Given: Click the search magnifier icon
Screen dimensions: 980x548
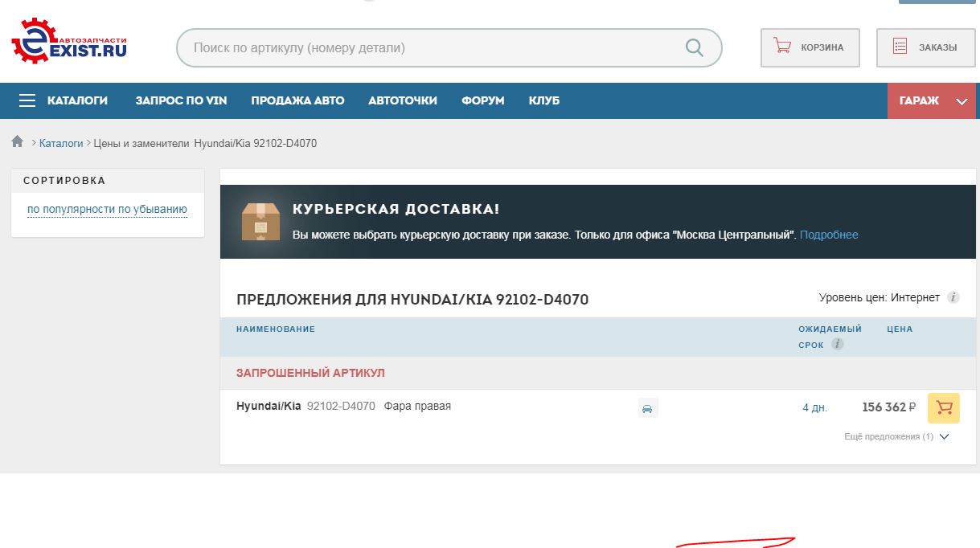Looking at the screenshot, I should 695,47.
